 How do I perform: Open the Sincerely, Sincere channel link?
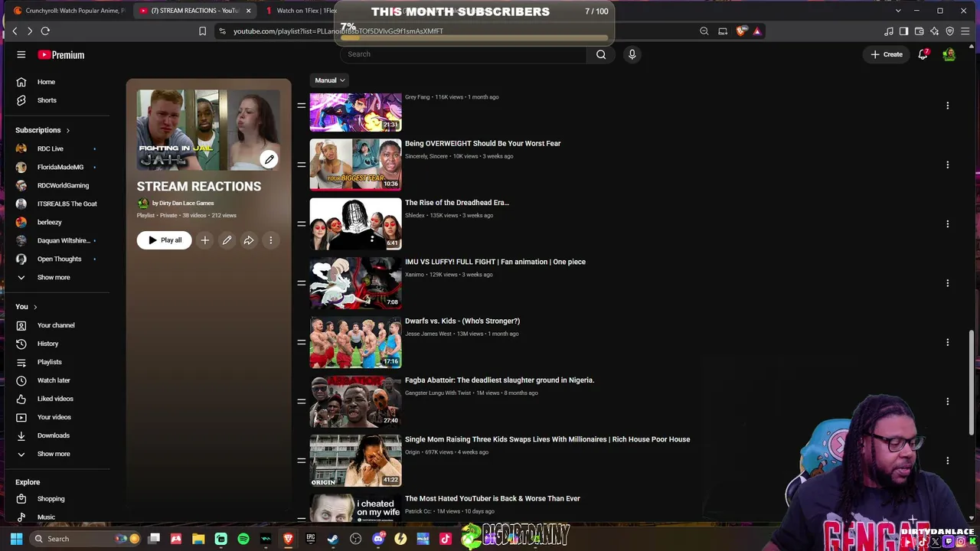coord(426,156)
